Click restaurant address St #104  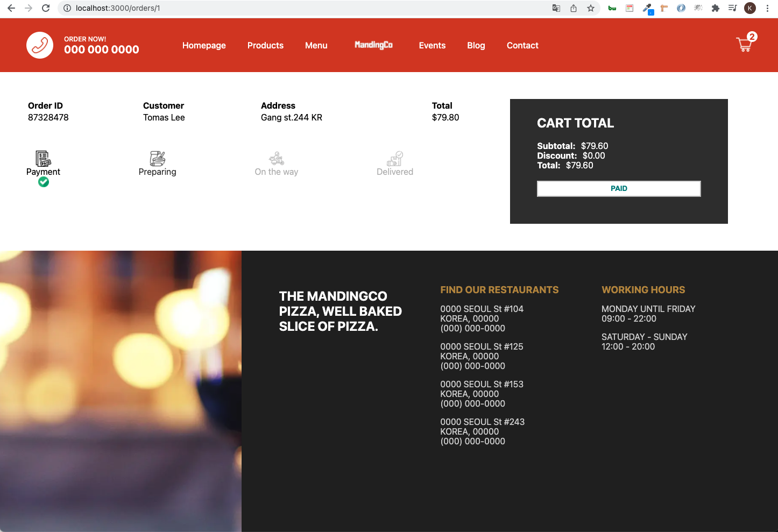[482, 309]
